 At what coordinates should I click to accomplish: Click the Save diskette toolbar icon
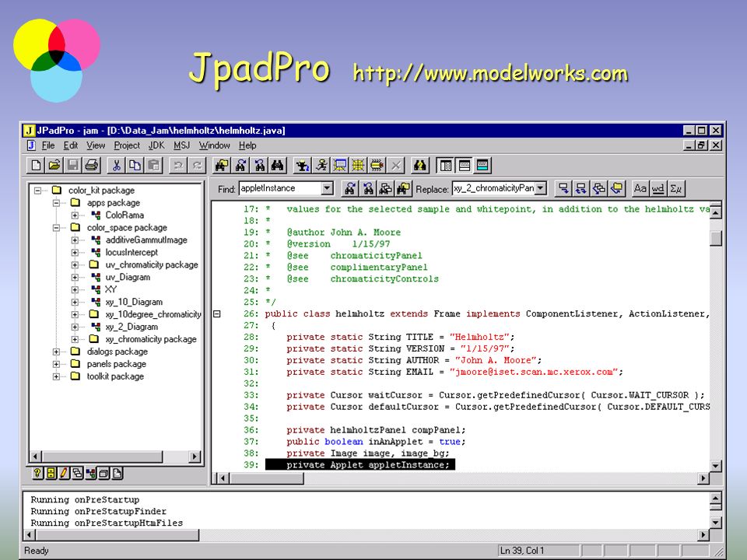tap(73, 165)
